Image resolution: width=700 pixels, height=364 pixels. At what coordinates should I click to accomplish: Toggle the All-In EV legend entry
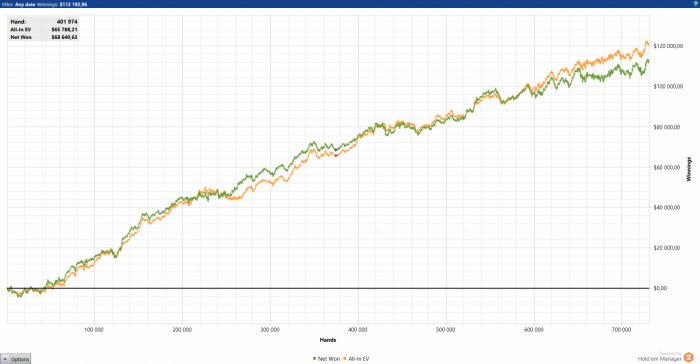tap(356, 359)
